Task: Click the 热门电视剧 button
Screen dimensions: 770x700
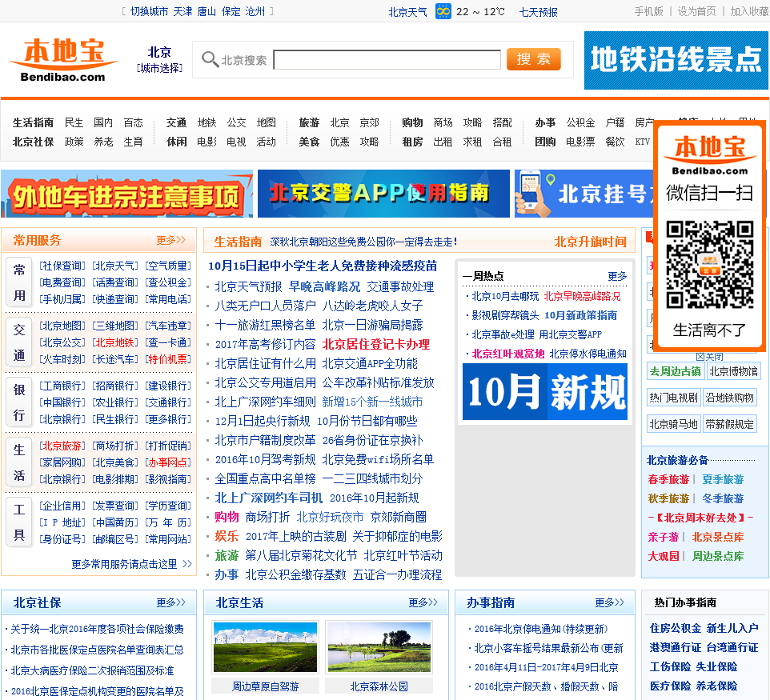Action: 673,398
